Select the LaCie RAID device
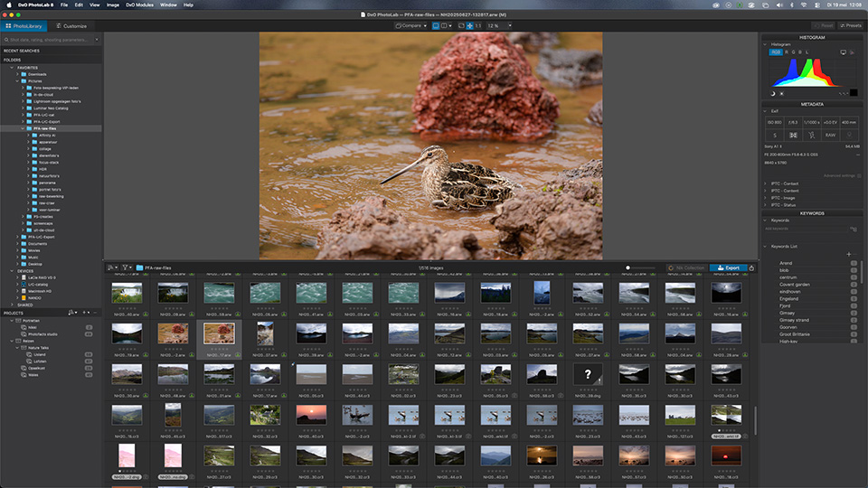This screenshot has width=868, height=488. 42,277
